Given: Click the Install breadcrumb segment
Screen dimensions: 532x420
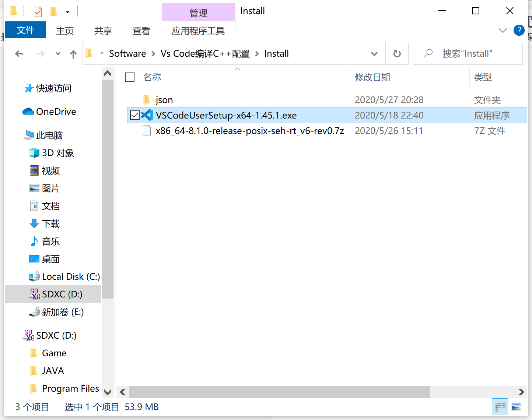Looking at the screenshot, I should click(276, 53).
